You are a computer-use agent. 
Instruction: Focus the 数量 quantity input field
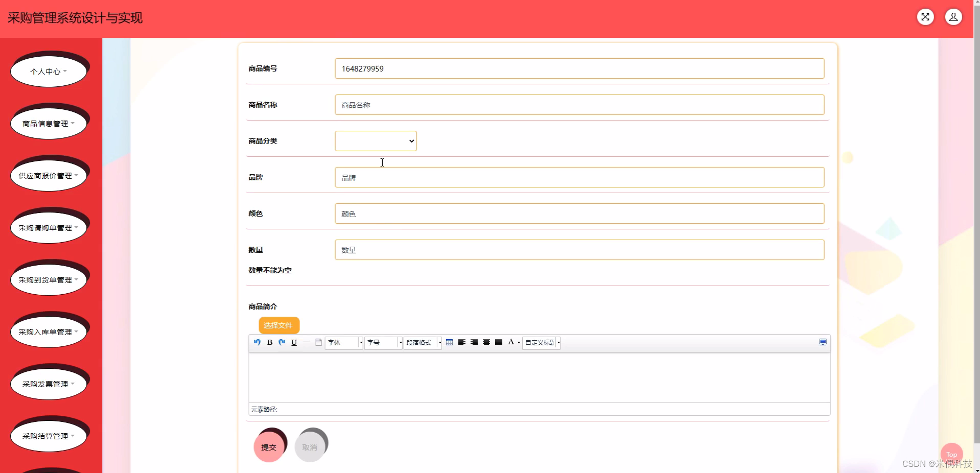point(579,250)
